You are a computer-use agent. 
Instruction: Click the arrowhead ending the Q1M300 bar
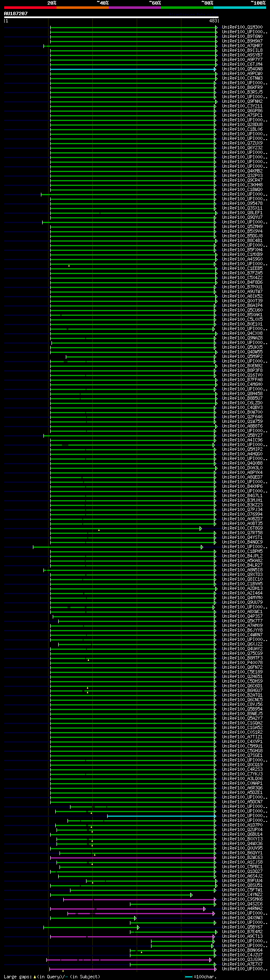coord(216,27)
